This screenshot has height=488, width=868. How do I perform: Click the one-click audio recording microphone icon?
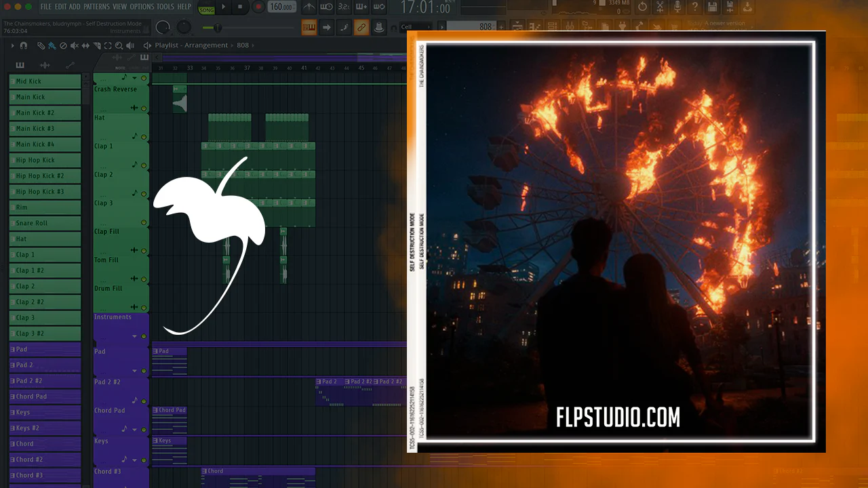[x=677, y=7]
